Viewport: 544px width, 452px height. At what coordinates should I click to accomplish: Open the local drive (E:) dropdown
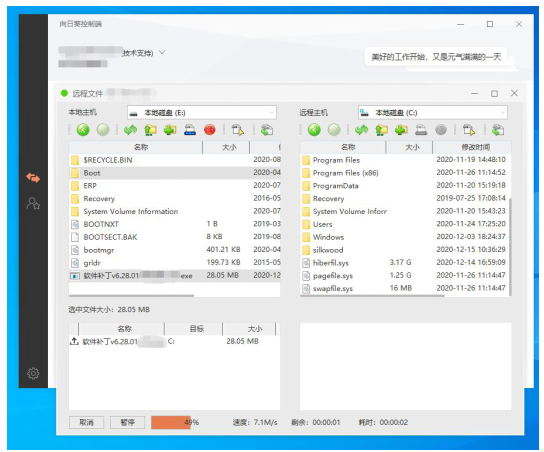(x=202, y=113)
